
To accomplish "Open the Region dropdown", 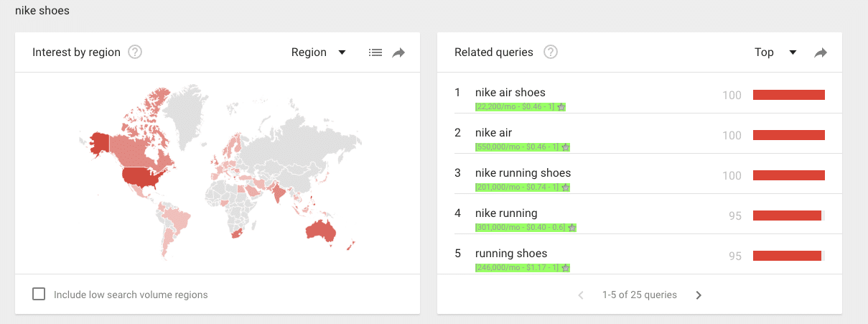I will [x=319, y=52].
